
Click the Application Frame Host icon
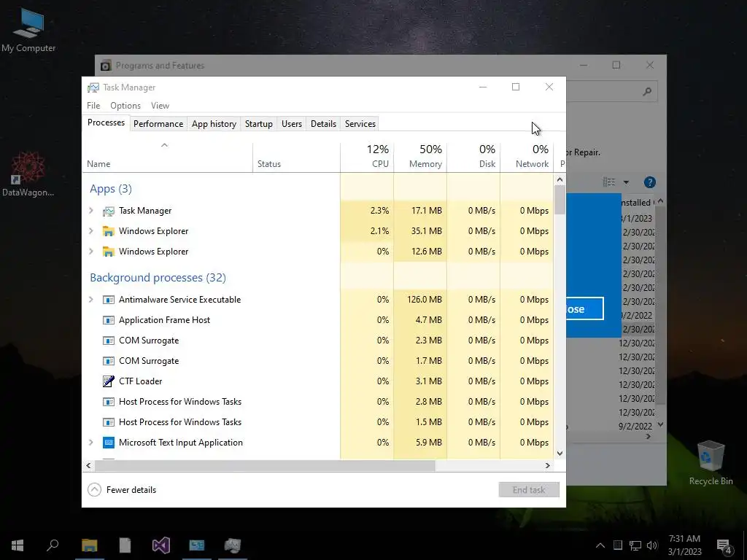[109, 321]
